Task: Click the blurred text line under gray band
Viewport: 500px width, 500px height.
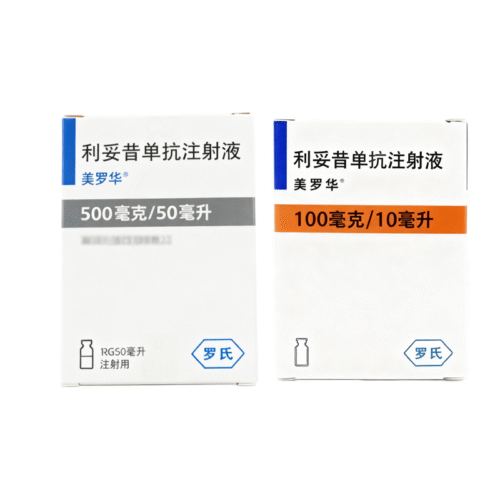Action: [127, 240]
